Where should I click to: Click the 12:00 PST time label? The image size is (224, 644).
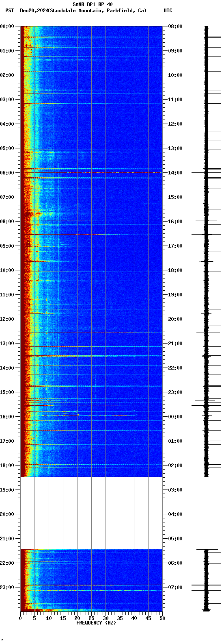click(x=7, y=319)
